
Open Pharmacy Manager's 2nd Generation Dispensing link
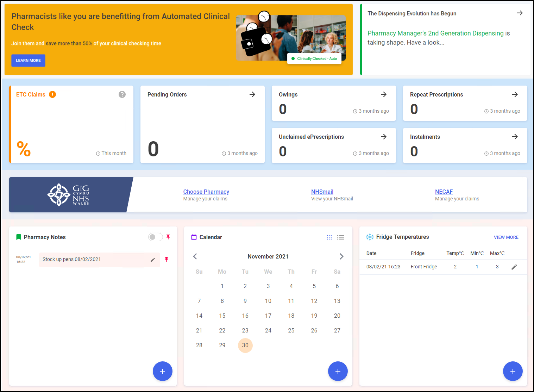pos(435,33)
